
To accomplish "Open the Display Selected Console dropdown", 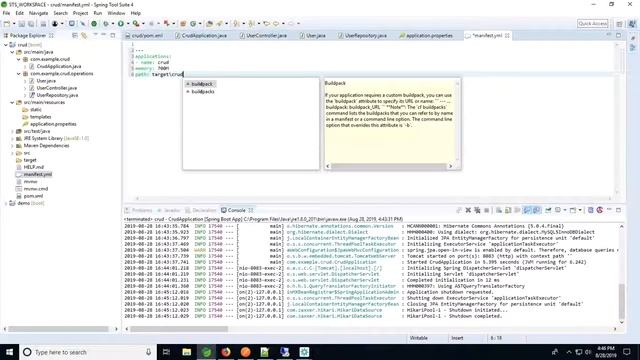I will (565, 210).
